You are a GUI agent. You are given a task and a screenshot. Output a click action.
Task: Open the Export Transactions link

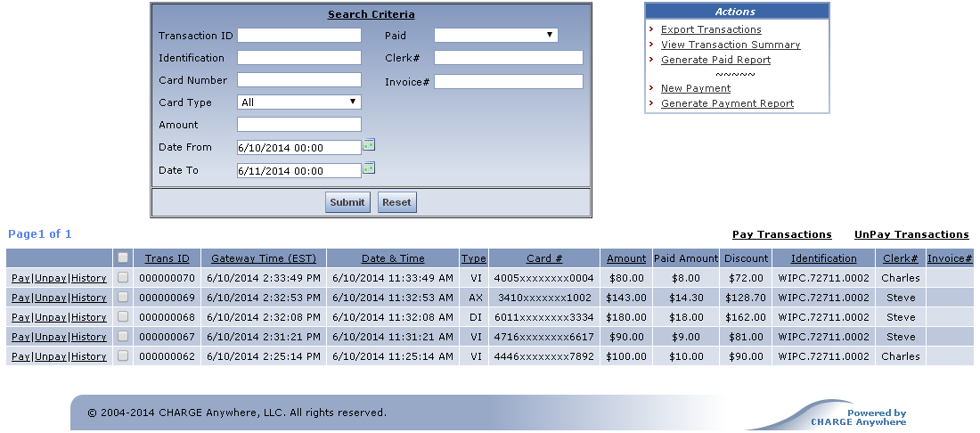(711, 29)
